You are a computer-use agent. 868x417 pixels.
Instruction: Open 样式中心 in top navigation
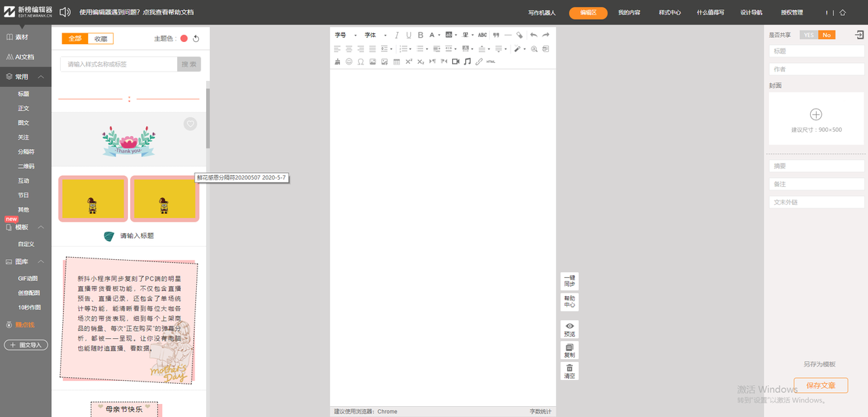(670, 12)
